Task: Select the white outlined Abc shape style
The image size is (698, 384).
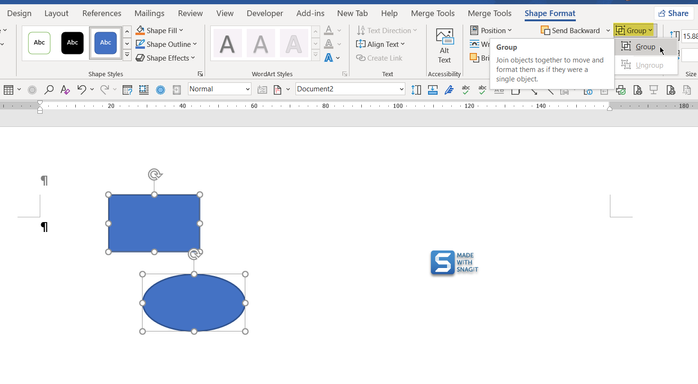Action: coord(39,43)
